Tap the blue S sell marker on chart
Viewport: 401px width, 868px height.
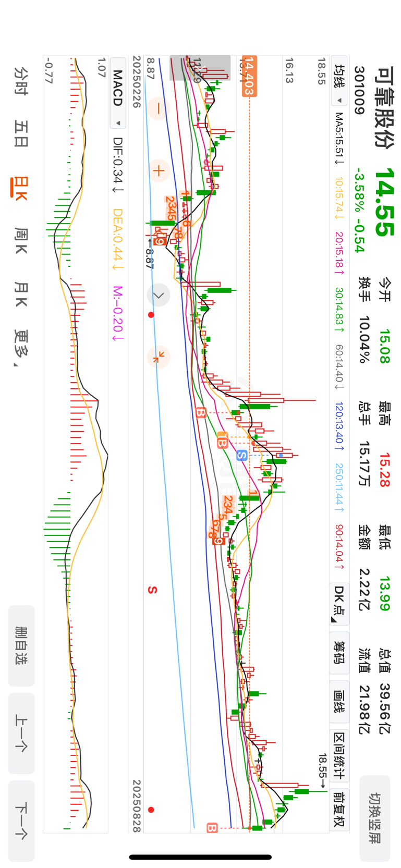241,456
